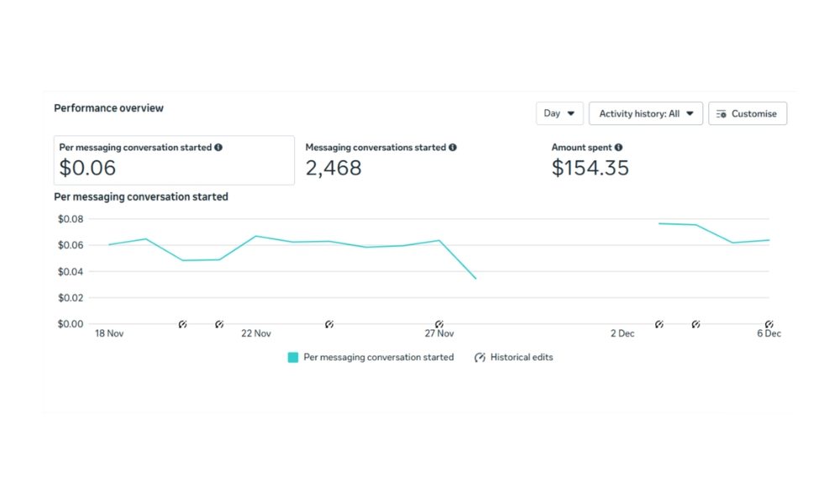Click the sliders icon on the Customise button
The image size is (840, 504).
721,114
